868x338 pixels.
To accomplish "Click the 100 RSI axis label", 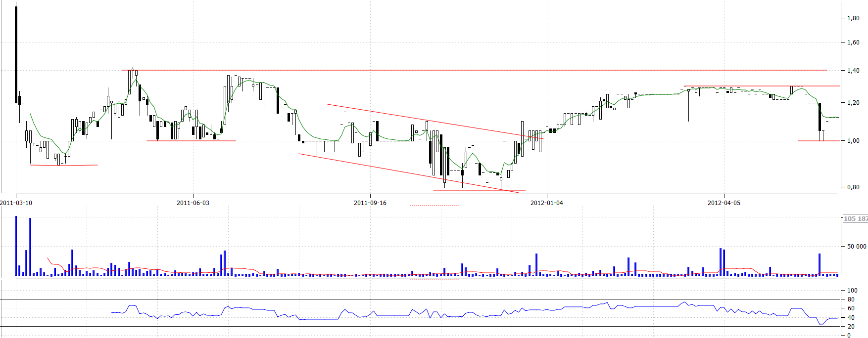I will (x=852, y=291).
